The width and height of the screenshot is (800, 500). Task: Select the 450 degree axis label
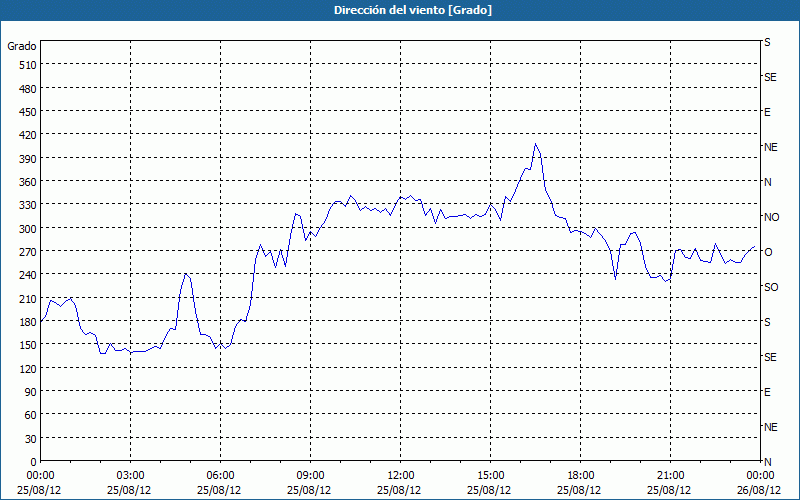(28, 112)
